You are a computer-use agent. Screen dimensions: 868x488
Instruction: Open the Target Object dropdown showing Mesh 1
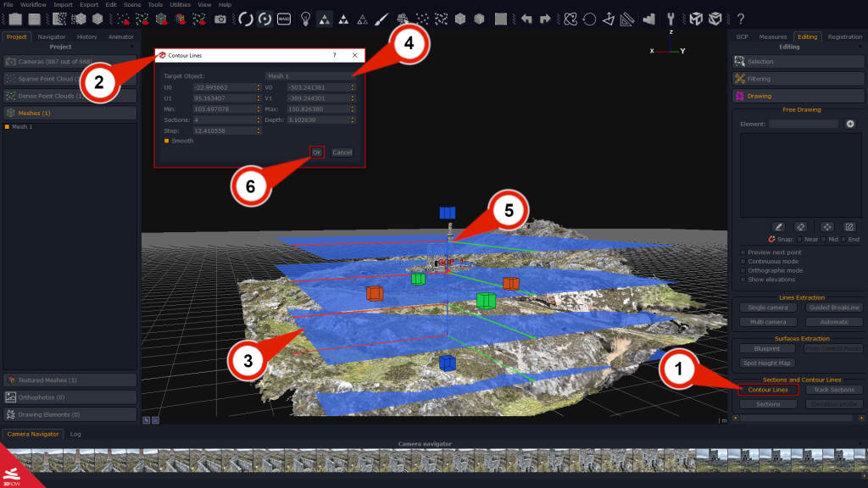tap(309, 75)
